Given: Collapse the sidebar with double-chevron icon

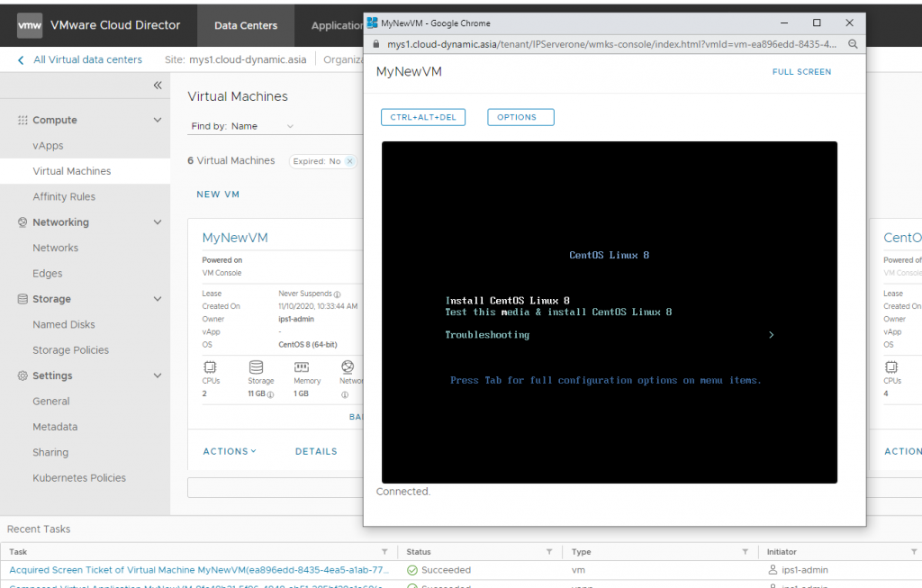Looking at the screenshot, I should [x=158, y=86].
